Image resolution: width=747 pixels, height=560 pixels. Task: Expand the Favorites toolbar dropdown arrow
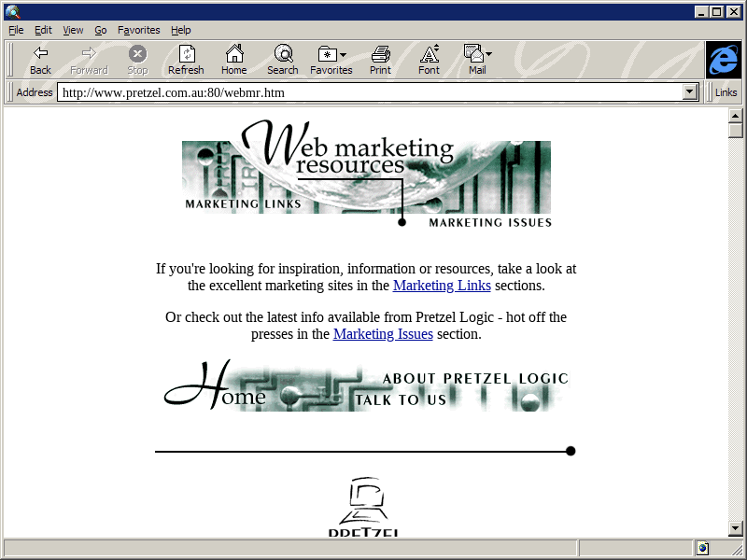tap(343, 55)
